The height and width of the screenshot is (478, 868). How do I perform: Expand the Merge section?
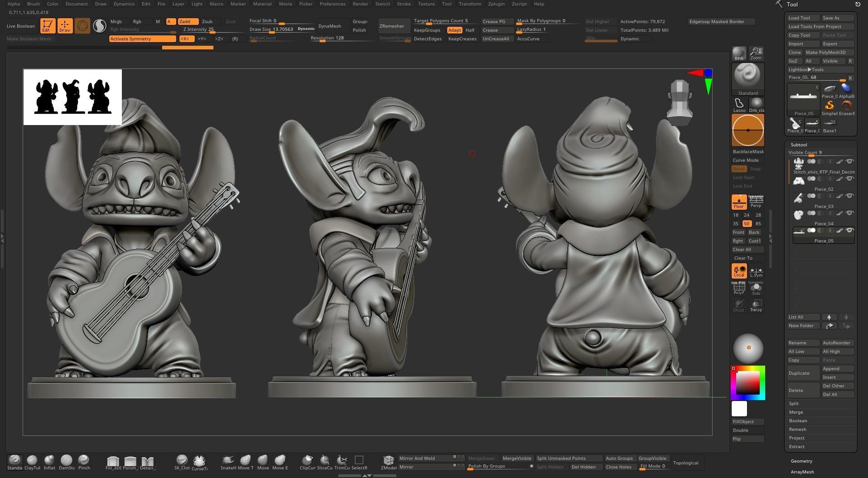pyautogui.click(x=796, y=412)
